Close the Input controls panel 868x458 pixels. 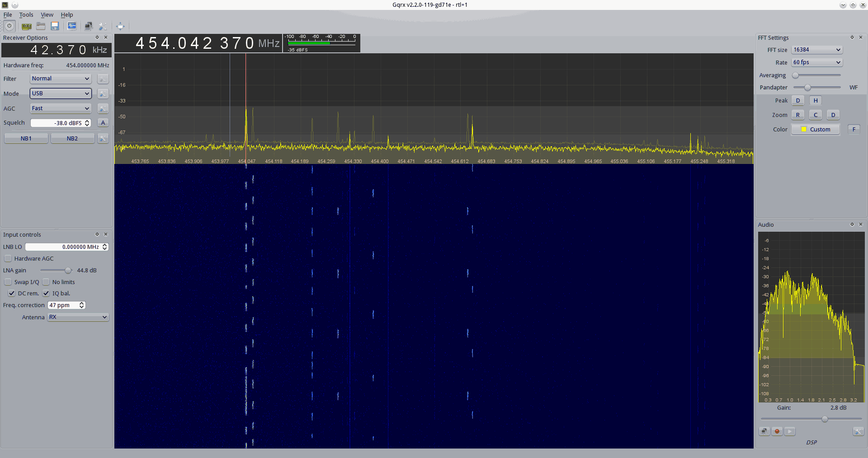tap(106, 234)
